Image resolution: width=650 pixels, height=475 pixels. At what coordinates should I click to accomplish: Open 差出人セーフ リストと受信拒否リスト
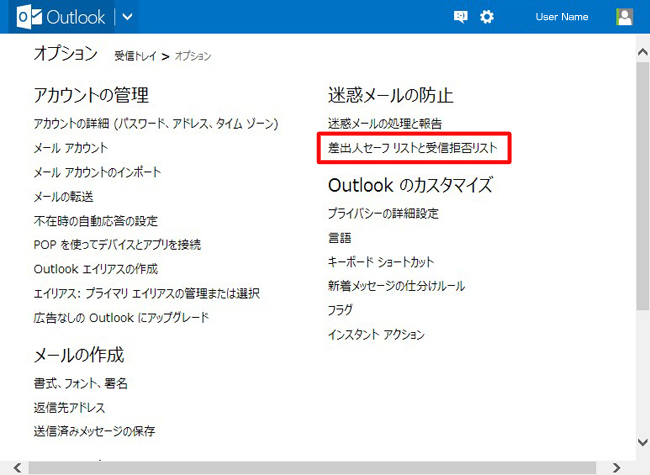[413, 148]
